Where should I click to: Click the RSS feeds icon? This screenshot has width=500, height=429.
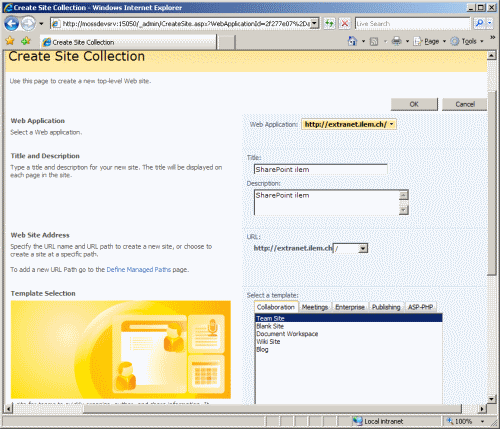coord(374,42)
